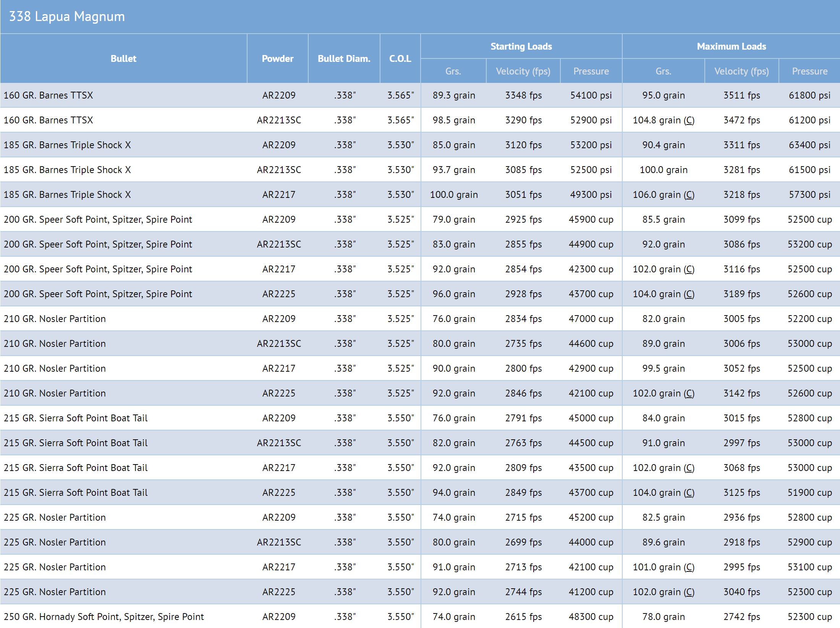This screenshot has width=840, height=628.
Task: Select the 3142 fps velocity cell
Action: tap(742, 393)
